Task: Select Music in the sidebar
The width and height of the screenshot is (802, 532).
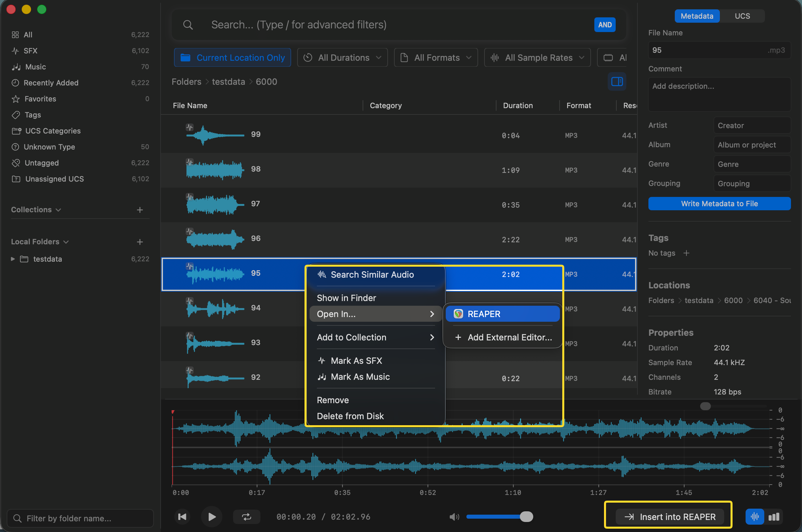Action: click(80, 67)
